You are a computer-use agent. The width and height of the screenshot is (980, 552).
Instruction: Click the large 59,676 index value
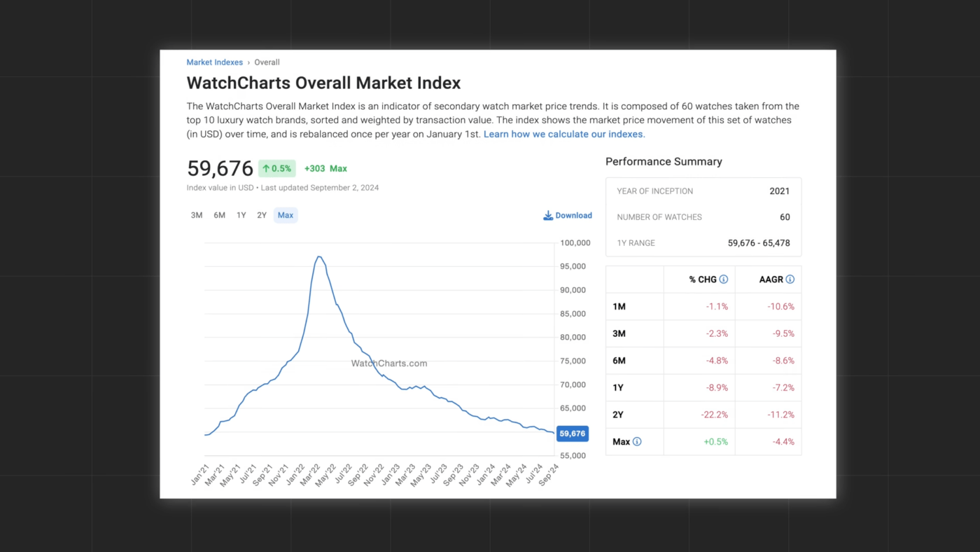tap(220, 169)
